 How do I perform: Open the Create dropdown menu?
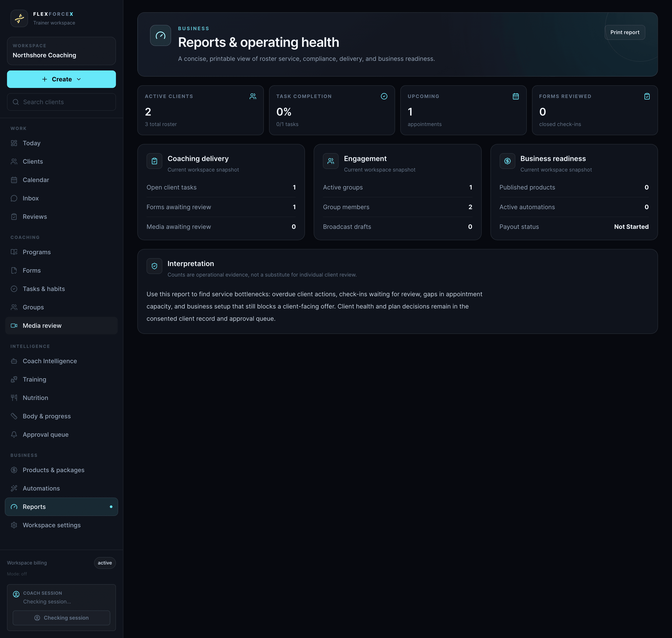click(61, 79)
